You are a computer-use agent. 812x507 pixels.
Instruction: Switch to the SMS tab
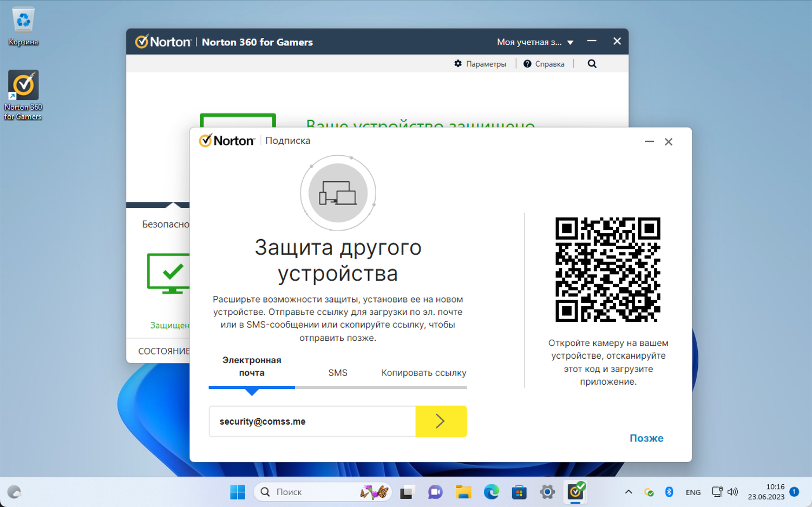point(338,373)
